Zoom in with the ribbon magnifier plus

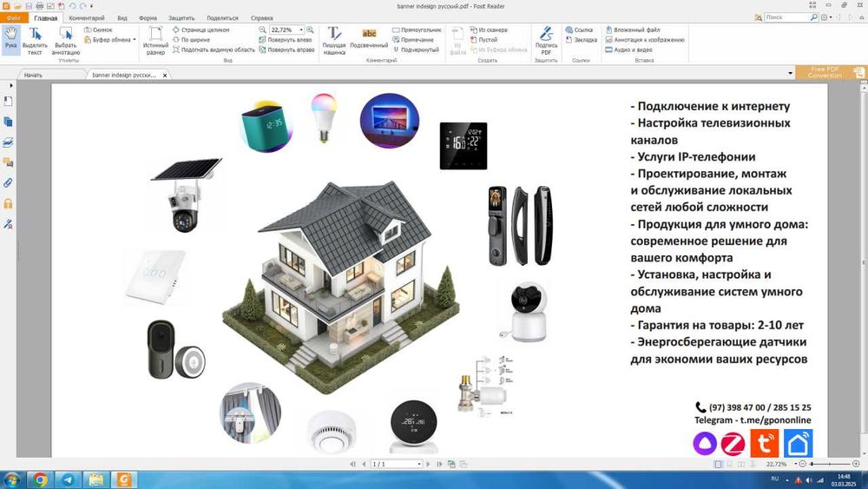310,30
